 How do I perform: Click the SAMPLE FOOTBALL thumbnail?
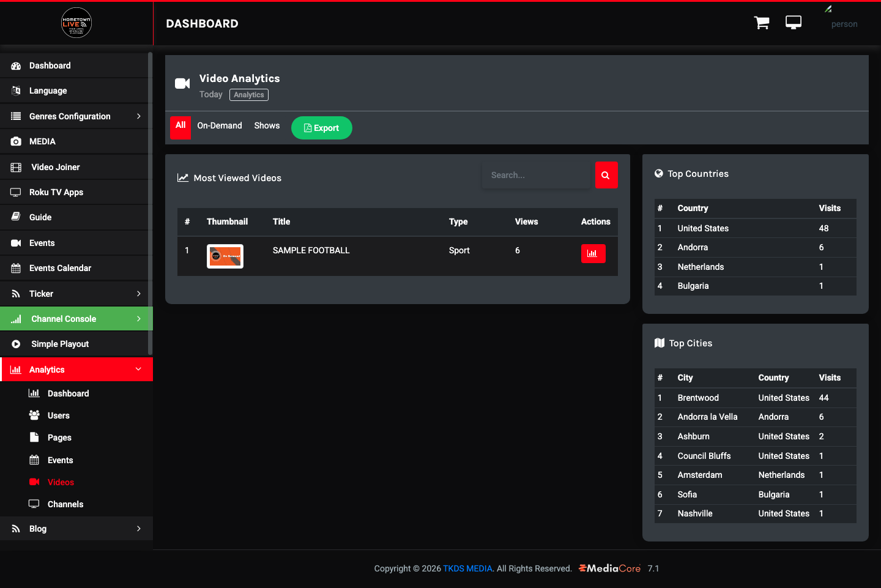tap(225, 256)
